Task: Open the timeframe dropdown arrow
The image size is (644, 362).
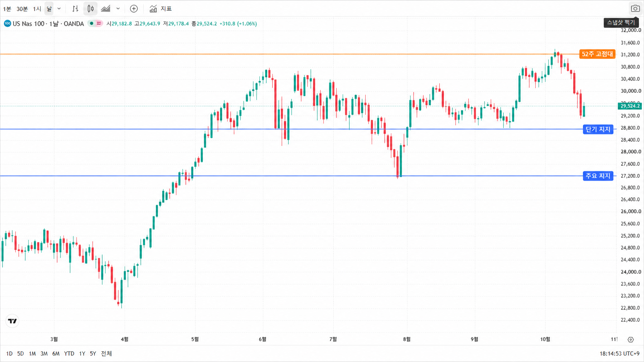Action: (59, 9)
